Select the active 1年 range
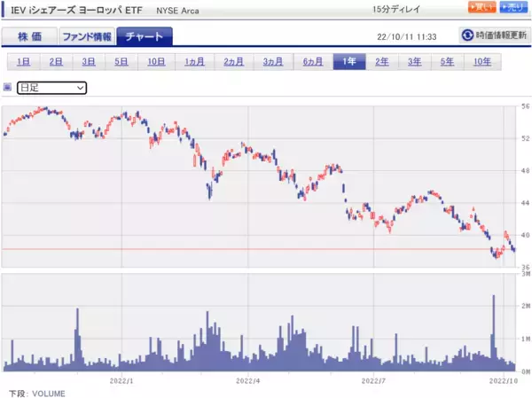Image resolution: width=532 pixels, height=398 pixels. click(x=349, y=62)
